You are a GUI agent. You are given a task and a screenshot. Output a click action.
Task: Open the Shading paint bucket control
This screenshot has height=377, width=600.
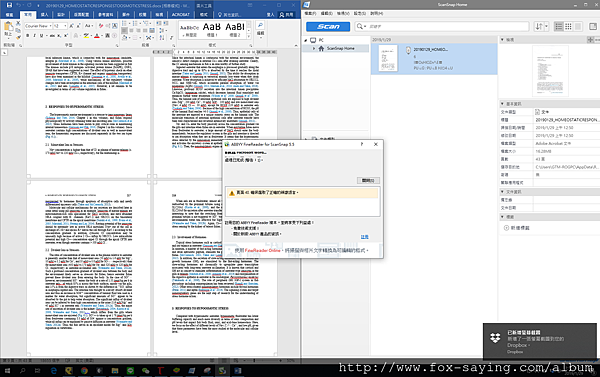coord(126,38)
